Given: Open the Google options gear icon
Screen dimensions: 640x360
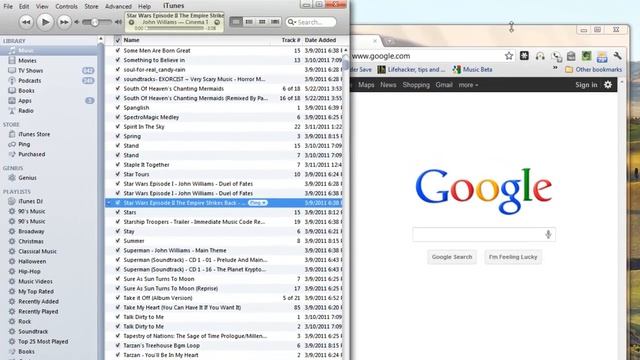Looking at the screenshot, I should [x=608, y=84].
